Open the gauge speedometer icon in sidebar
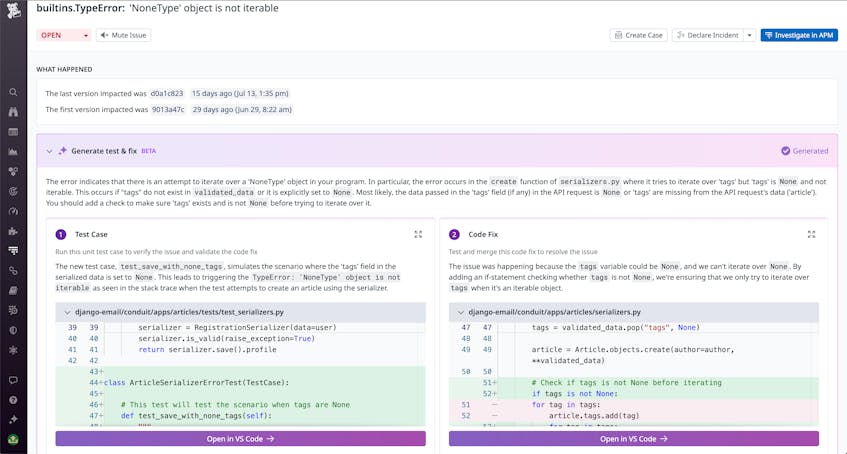Image resolution: width=847 pixels, height=454 pixels. pyautogui.click(x=14, y=211)
